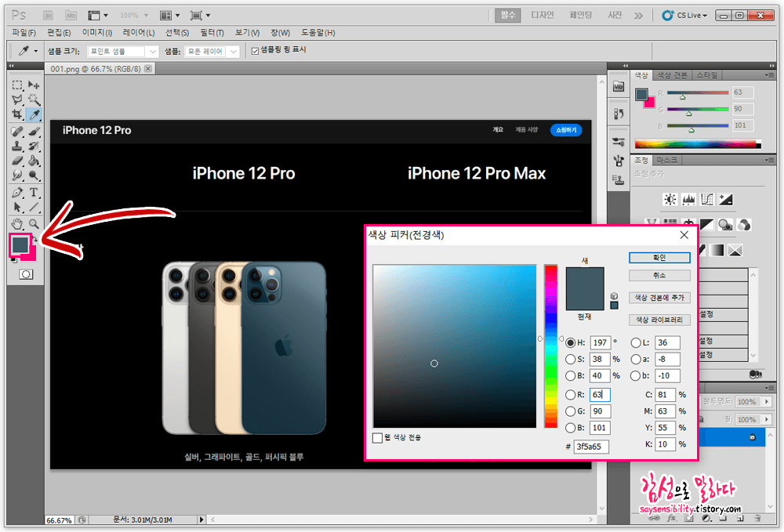
Task: Select the Clone Stamp tool
Action: [17, 147]
